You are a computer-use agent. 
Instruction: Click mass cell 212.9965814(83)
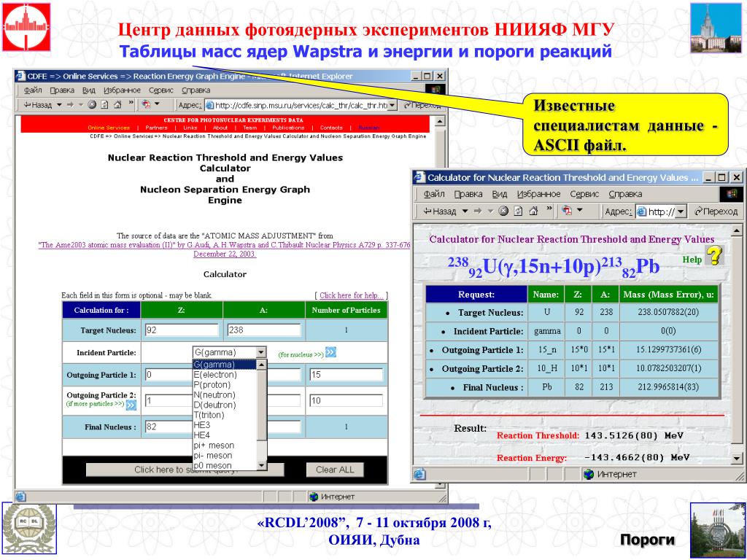(669, 387)
